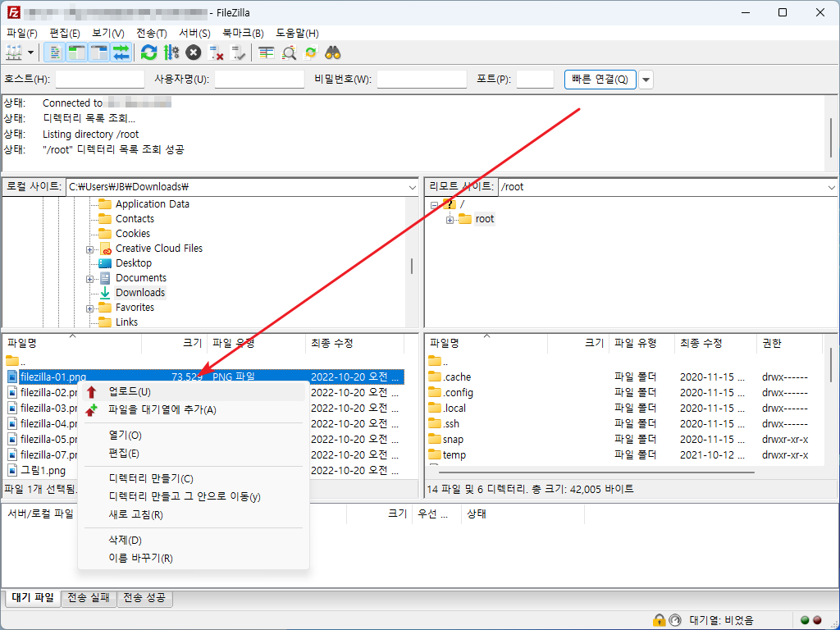Click the process queue toolbar icon
The height and width of the screenshot is (630, 840).
pos(171,52)
